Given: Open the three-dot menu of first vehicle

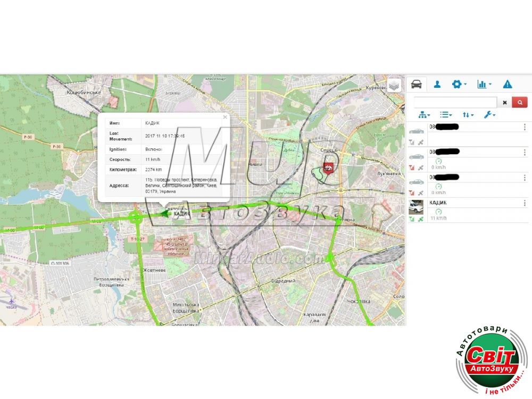Looking at the screenshot, I should pyautogui.click(x=525, y=127).
